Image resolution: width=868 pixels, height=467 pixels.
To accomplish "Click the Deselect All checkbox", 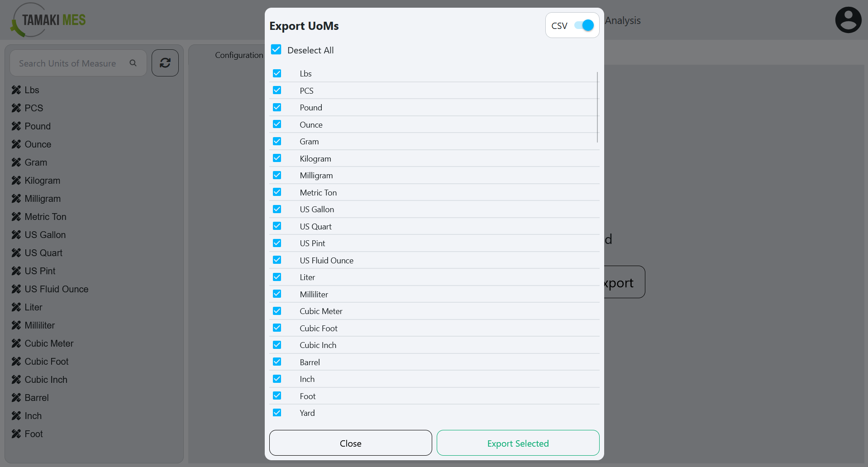I will tap(276, 50).
